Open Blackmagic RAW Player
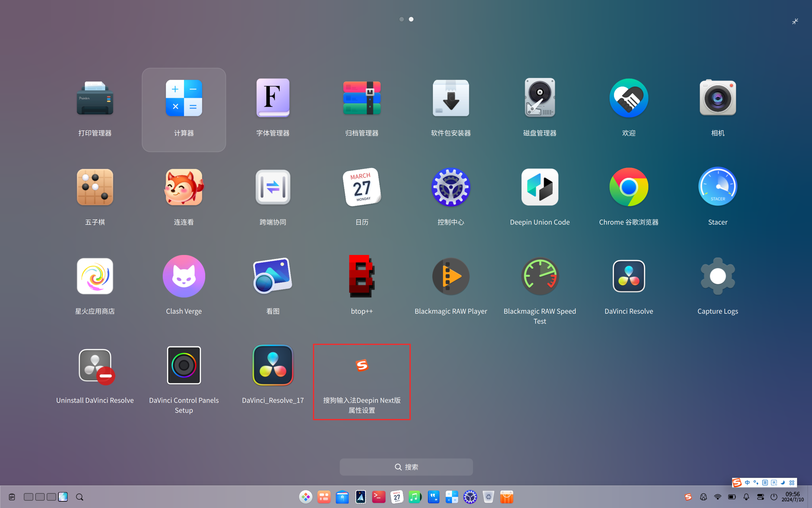Image resolution: width=812 pixels, height=508 pixels. (451, 286)
